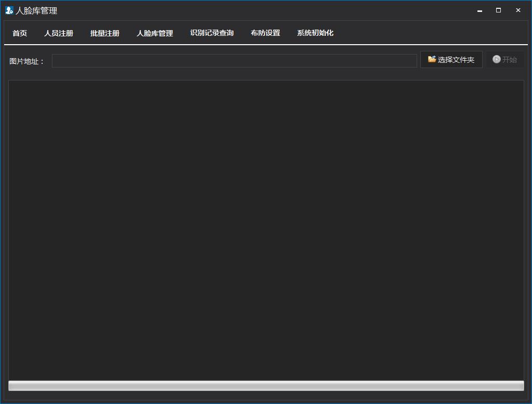Open the 系统初始化 tab
532x404 pixels.
click(x=315, y=33)
